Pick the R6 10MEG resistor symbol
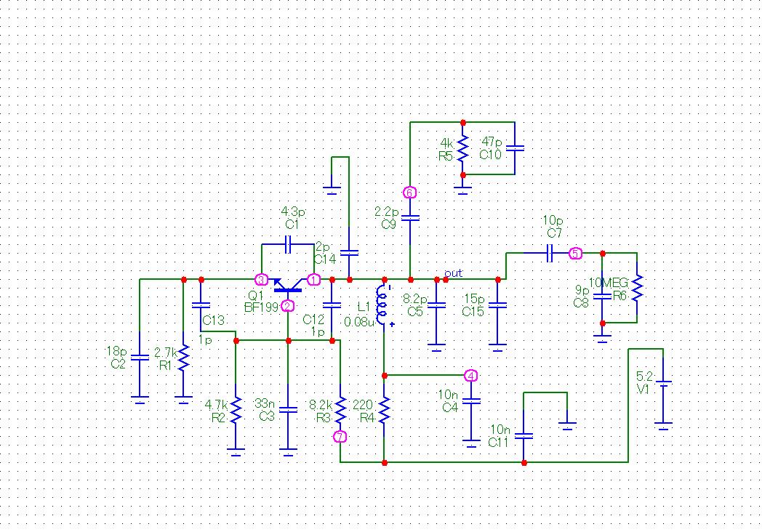Screen dimensions: 762x532 (x=636, y=287)
